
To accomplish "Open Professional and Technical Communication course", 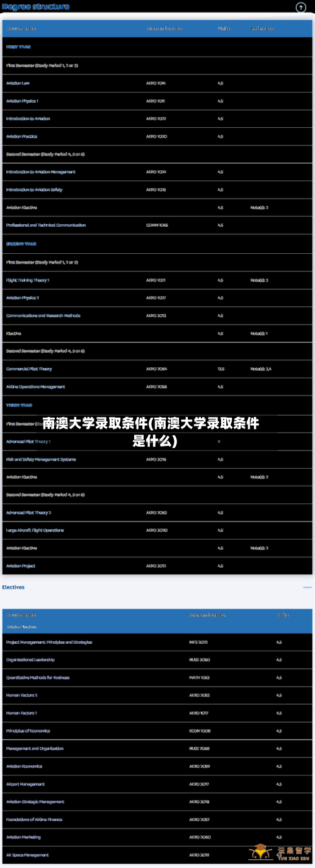I will [46, 225].
